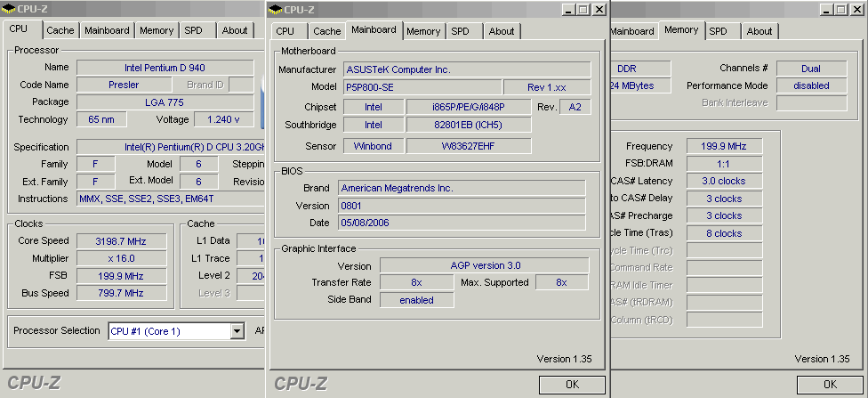The height and width of the screenshot is (398, 868).
Task: Click the P5P800-SE model field
Action: (x=423, y=87)
